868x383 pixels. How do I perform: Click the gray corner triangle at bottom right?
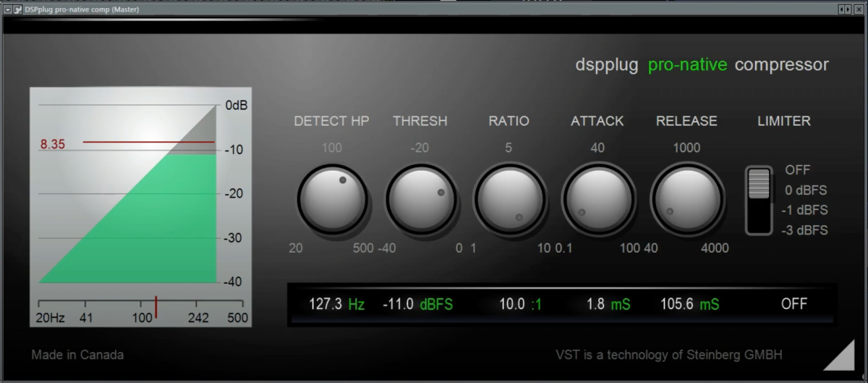coord(841,356)
